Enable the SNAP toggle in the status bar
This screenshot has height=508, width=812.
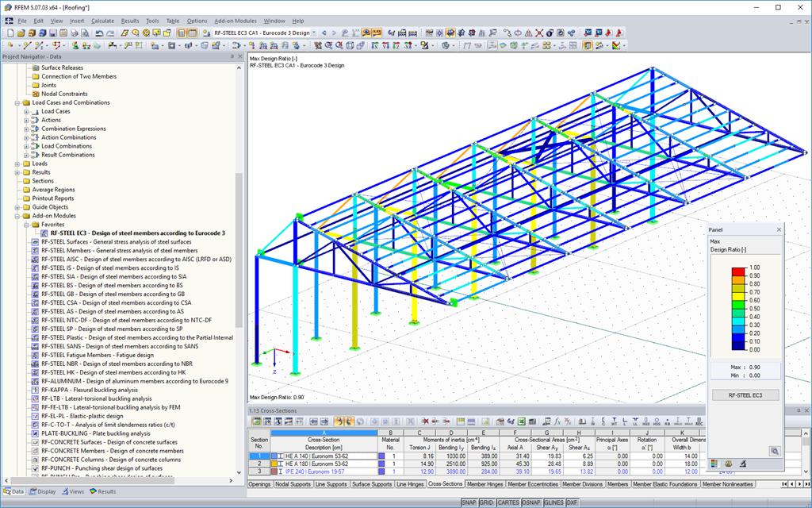point(469,502)
